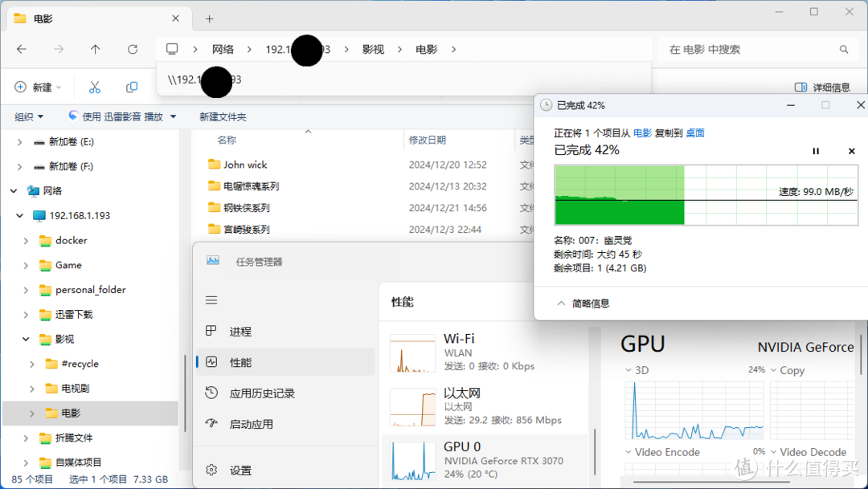This screenshot has width=868, height=489.
Task: Pause the 42% file copy operation
Action: coord(815,151)
